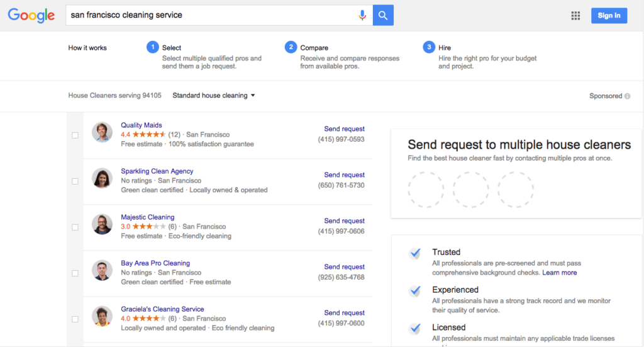Click the Sparkling Clean Agency profile photo
The width and height of the screenshot is (644, 347).
(x=102, y=178)
